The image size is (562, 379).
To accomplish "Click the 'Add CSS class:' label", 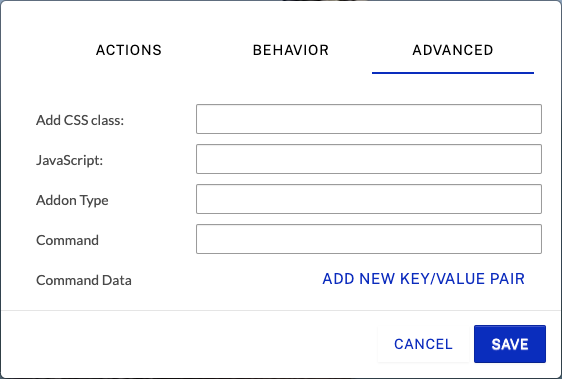I will (80, 120).
